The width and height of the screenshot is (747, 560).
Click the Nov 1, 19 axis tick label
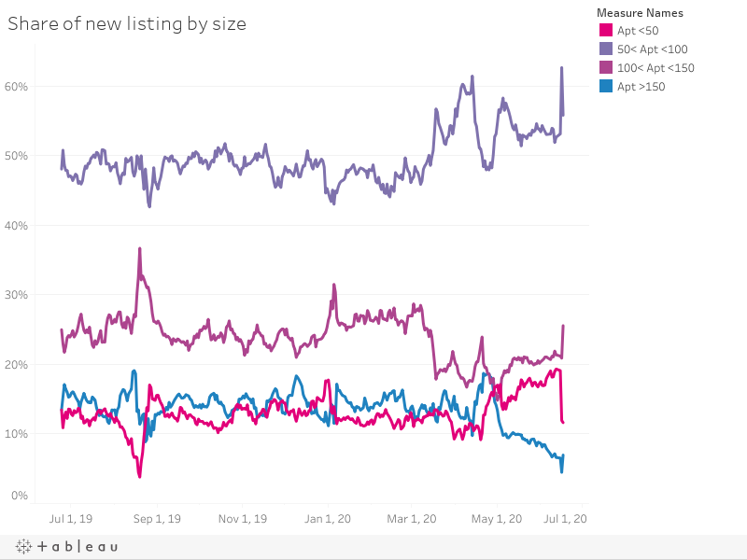(x=243, y=519)
